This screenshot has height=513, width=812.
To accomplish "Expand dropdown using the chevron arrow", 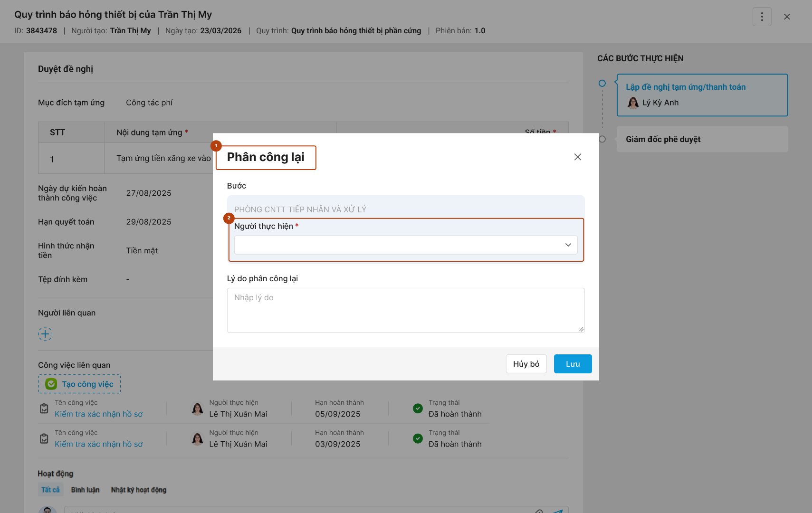I will coord(568,245).
